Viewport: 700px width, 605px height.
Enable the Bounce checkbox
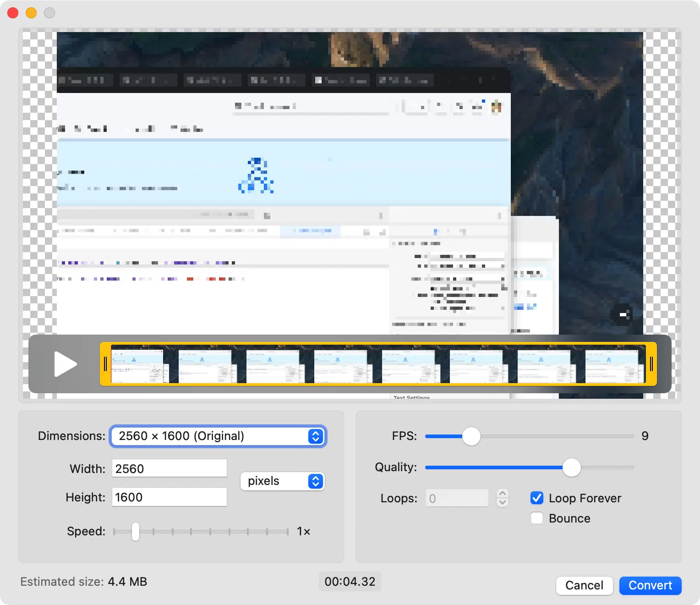536,518
